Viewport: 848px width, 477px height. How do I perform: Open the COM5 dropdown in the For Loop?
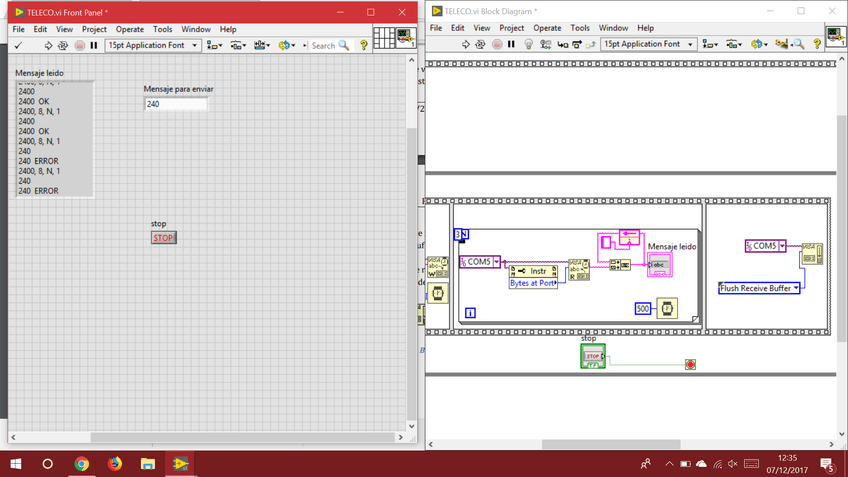495,262
